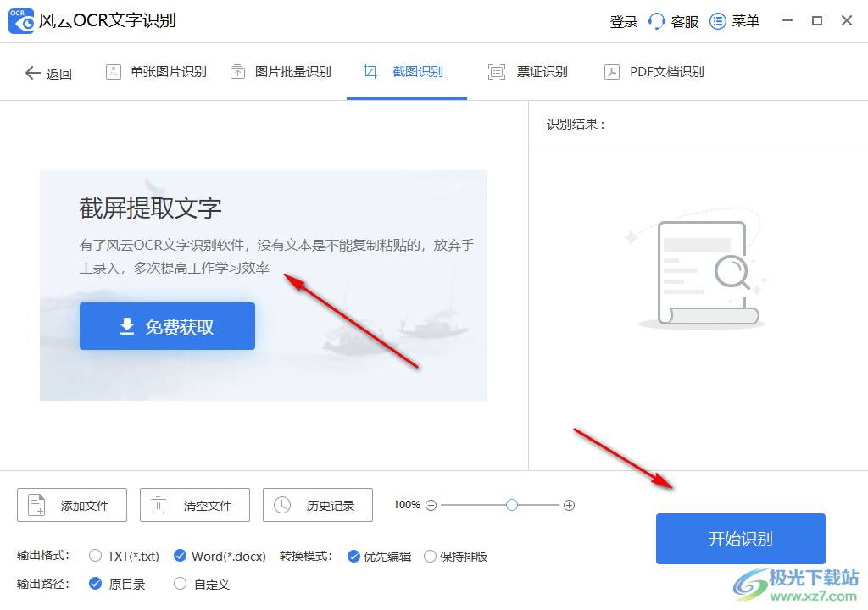
Task: Select 保持排版 conversion mode
Action: 455,557
